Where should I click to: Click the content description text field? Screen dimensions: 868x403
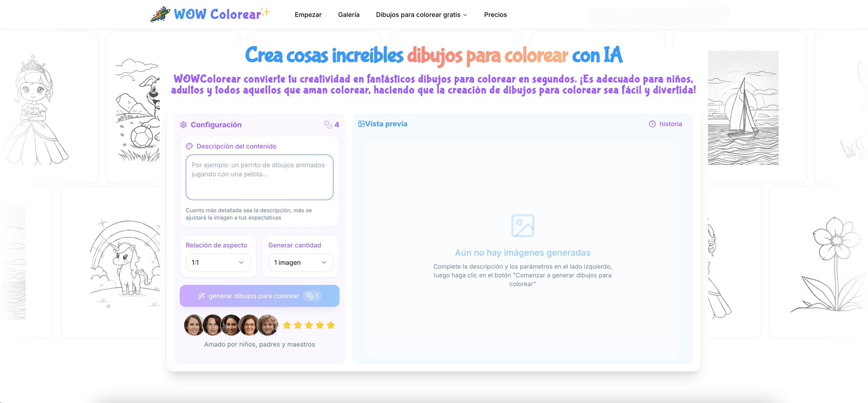click(x=259, y=177)
